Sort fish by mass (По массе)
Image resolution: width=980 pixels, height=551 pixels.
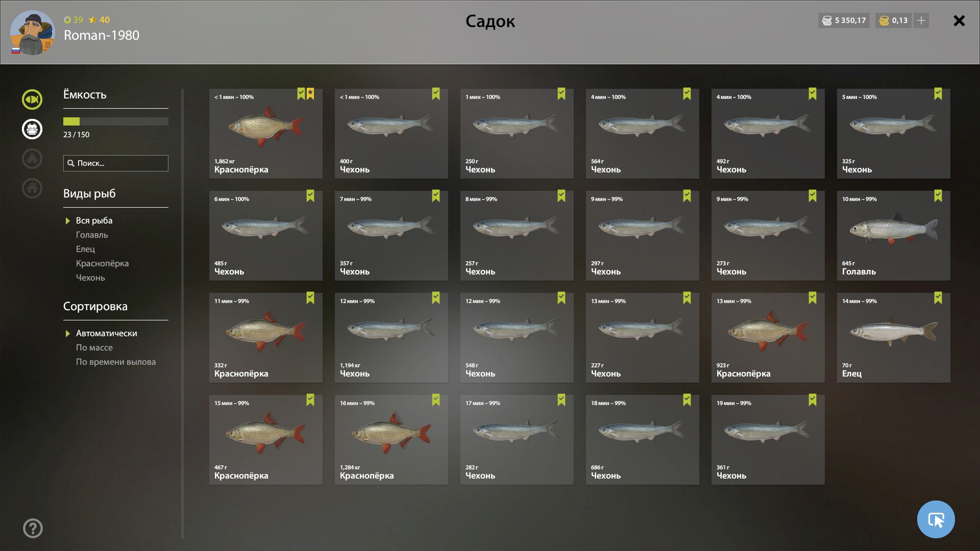point(94,347)
